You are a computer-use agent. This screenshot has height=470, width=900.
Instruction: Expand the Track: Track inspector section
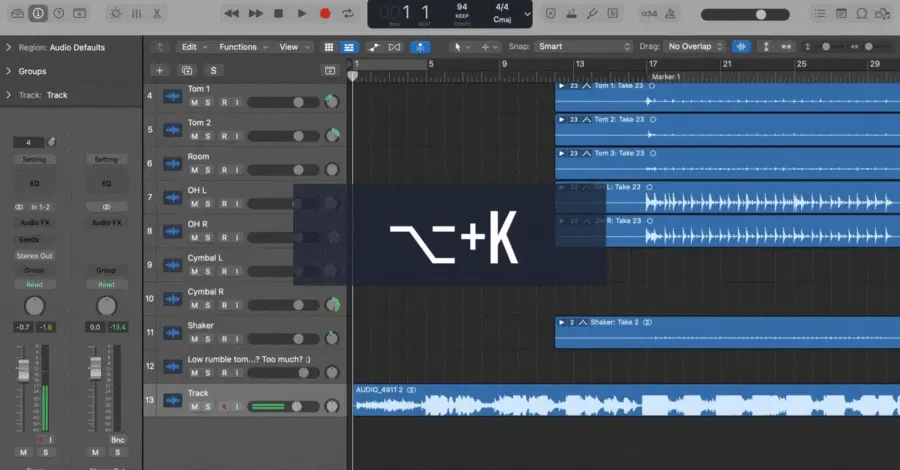coord(8,95)
